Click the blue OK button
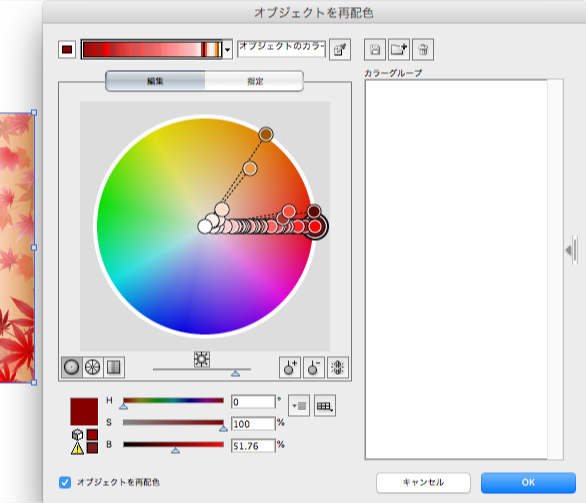This screenshot has width=586, height=503. (x=528, y=482)
